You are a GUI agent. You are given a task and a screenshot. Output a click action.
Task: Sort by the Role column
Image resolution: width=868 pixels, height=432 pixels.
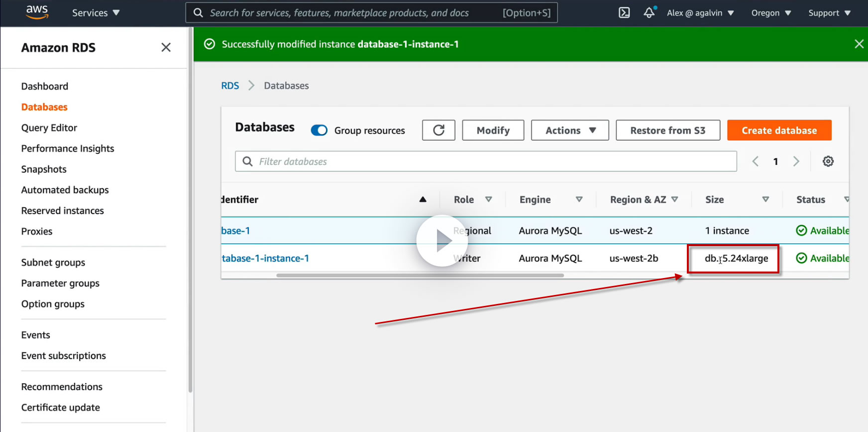[x=489, y=199]
